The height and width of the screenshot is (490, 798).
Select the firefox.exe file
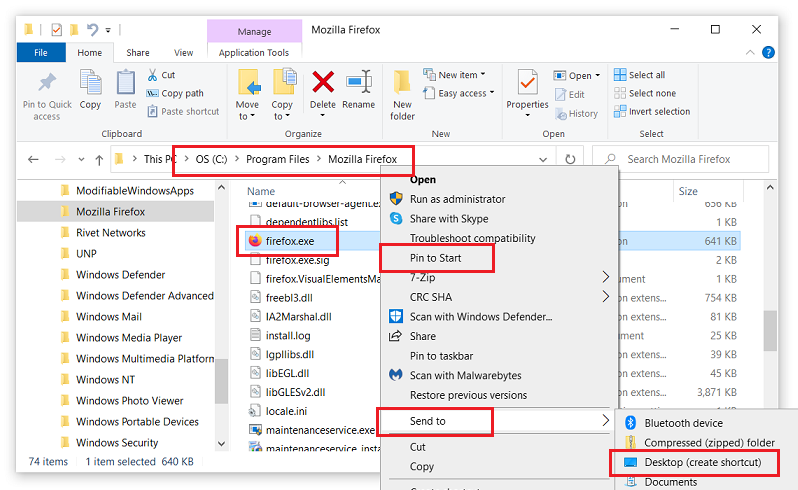coord(289,241)
